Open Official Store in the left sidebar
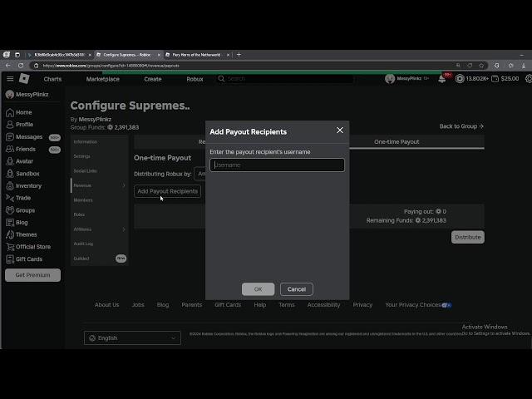This screenshot has height=399, width=532. (28, 247)
